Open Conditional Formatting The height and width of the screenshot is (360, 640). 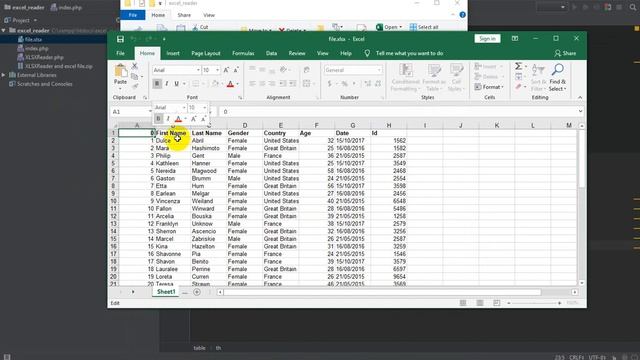(x=405, y=78)
